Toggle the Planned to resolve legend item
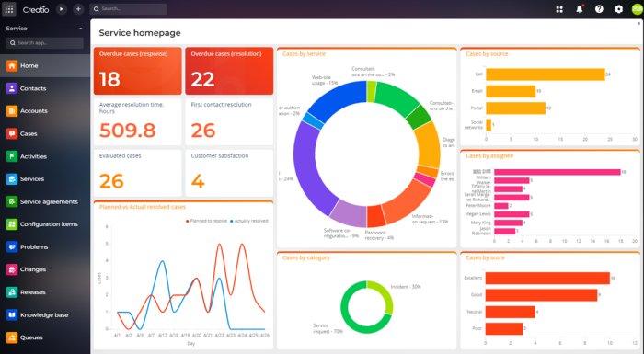The width and height of the screenshot is (644, 354). pos(206,221)
